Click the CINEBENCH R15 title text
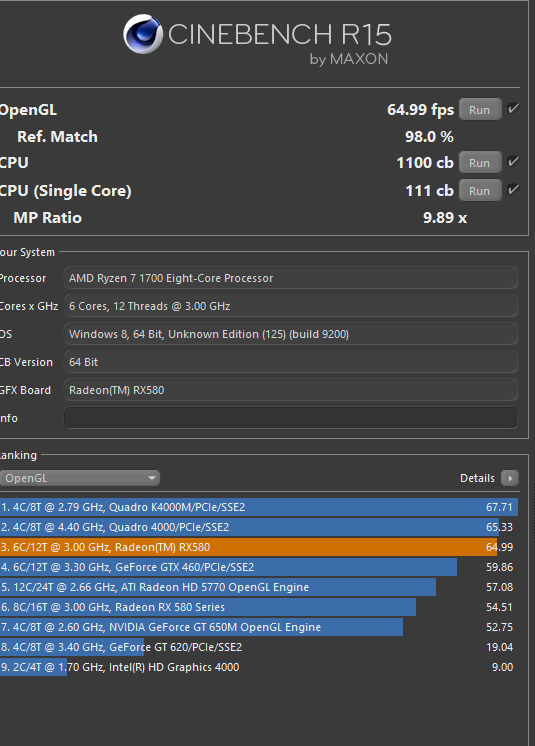Image resolution: width=535 pixels, height=746 pixels. 280,35
